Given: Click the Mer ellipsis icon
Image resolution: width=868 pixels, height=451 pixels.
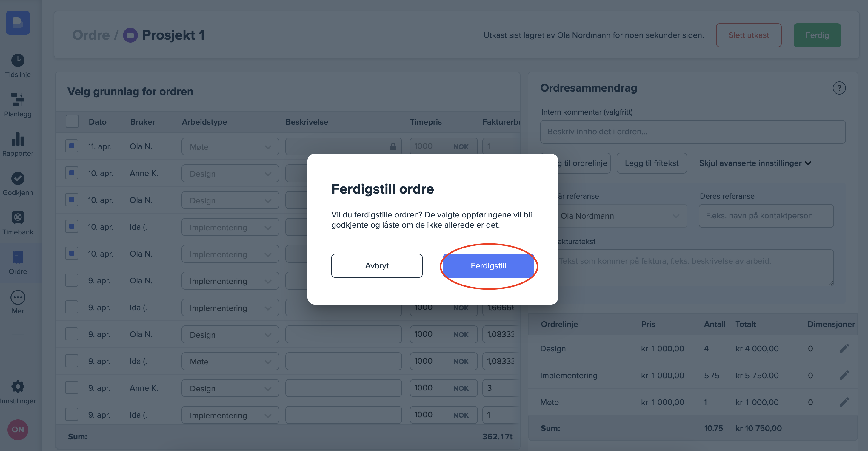Looking at the screenshot, I should point(18,297).
